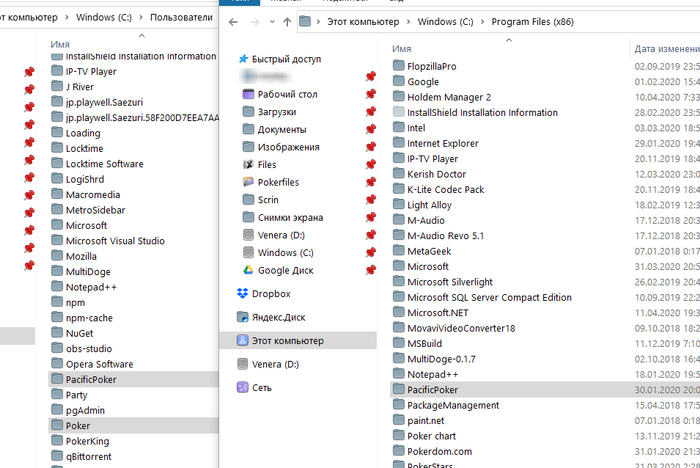The height and width of the screenshot is (468, 700).
Task: Open Загрузки in the navigation pane
Action: point(277,112)
